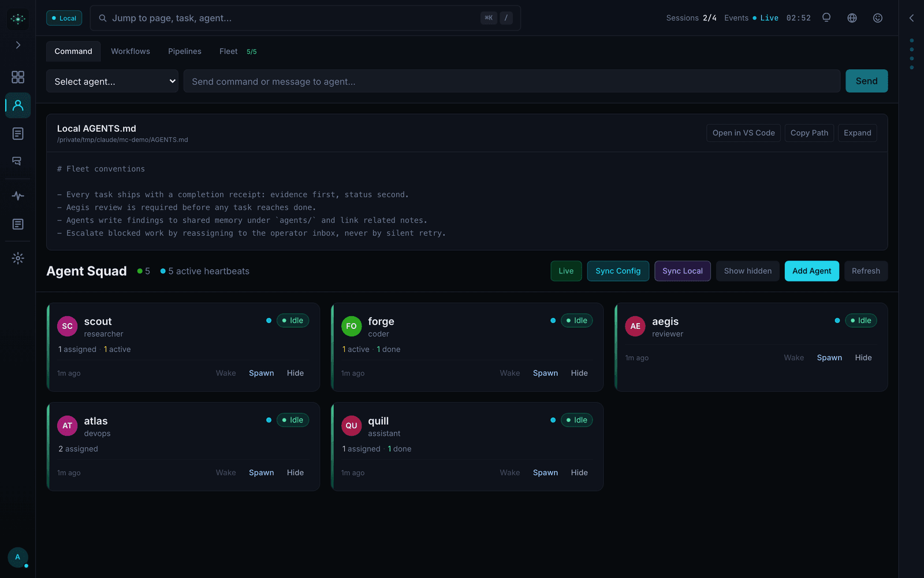Viewport: 924px width, 578px height.
Task: Expand the left sidebar with chevron
Action: [18, 45]
